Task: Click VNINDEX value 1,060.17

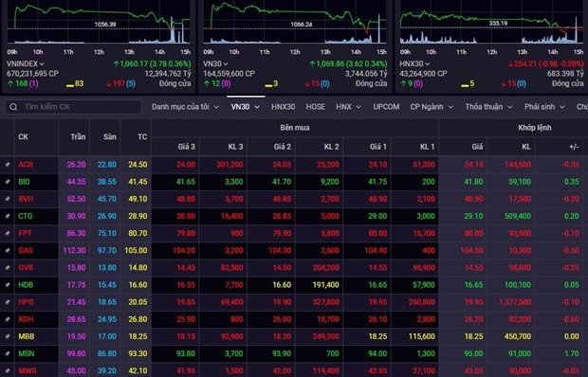Action: coord(135,64)
